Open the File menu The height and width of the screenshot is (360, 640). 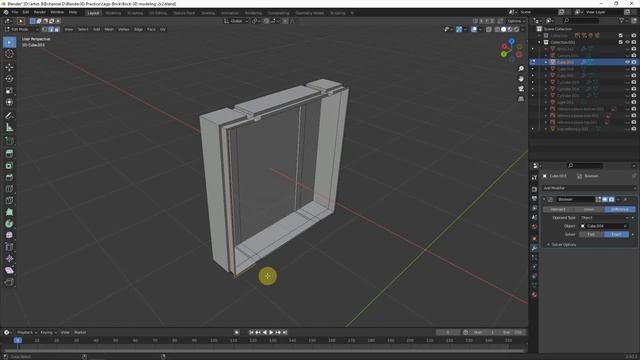pos(15,12)
